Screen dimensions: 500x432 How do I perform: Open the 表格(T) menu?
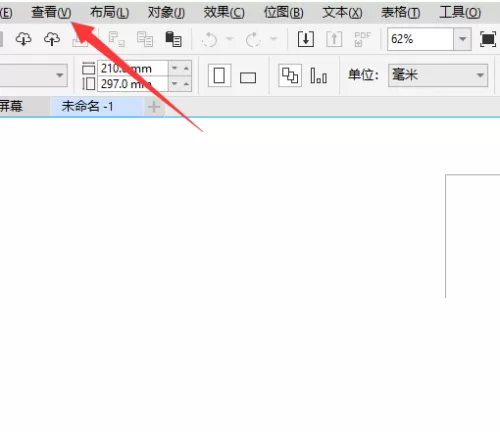(x=401, y=13)
